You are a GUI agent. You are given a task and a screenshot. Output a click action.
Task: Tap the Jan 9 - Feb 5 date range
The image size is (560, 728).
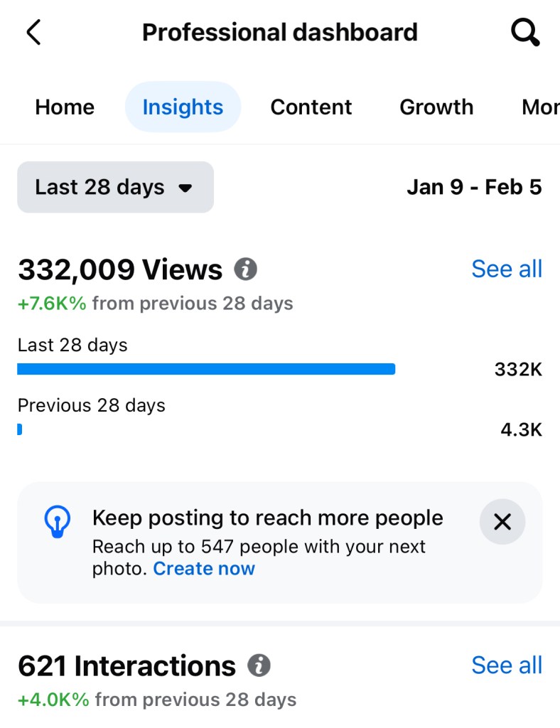[x=474, y=188]
